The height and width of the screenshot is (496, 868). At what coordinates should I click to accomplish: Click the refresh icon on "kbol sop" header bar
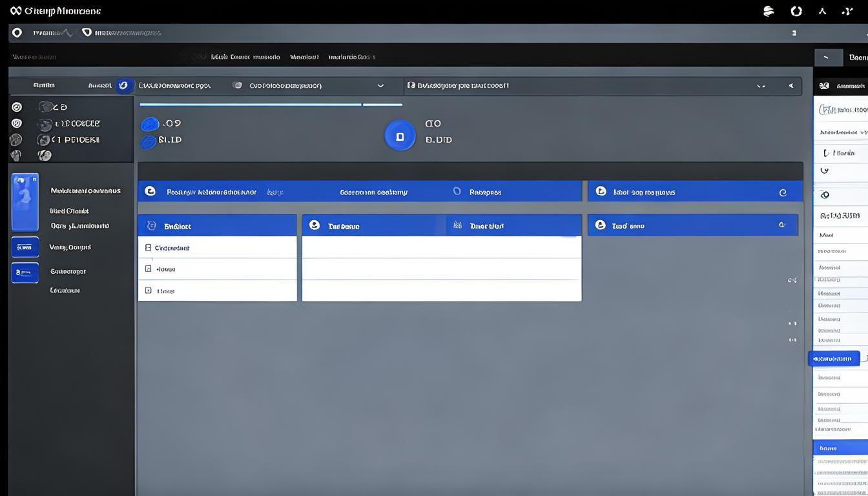pos(783,192)
